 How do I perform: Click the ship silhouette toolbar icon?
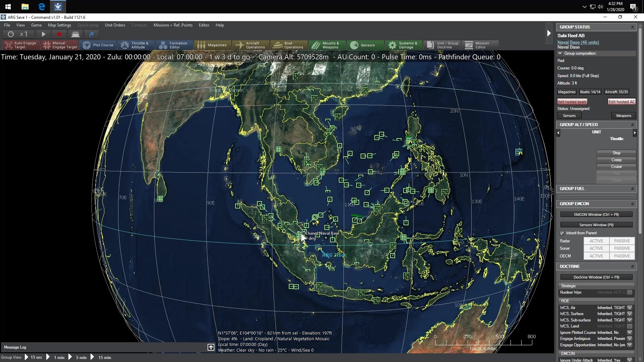pyautogui.click(x=75, y=34)
